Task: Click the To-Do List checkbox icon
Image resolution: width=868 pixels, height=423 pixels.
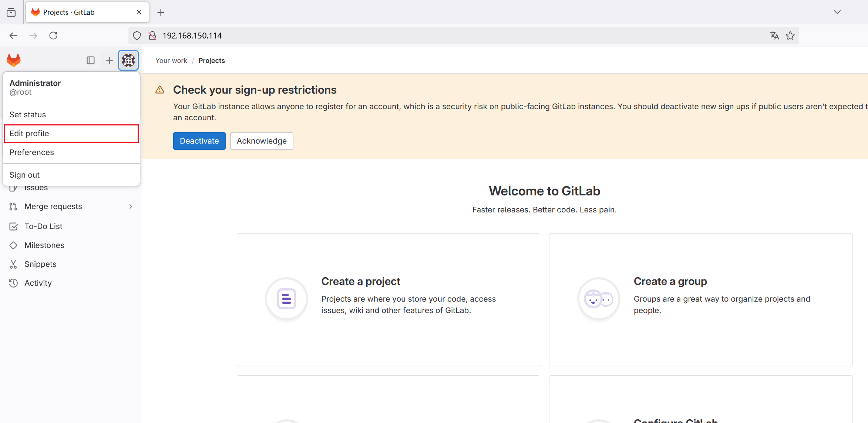Action: click(x=13, y=226)
